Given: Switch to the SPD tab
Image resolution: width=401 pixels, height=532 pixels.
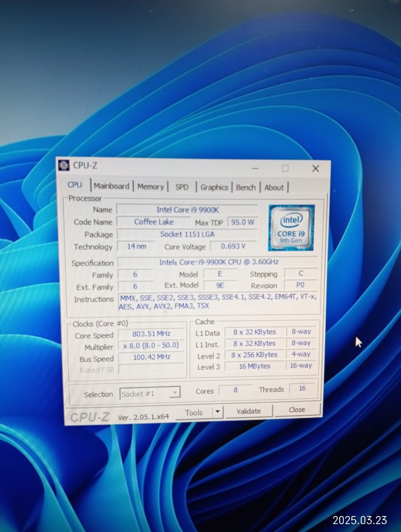Looking at the screenshot, I should tap(182, 187).
